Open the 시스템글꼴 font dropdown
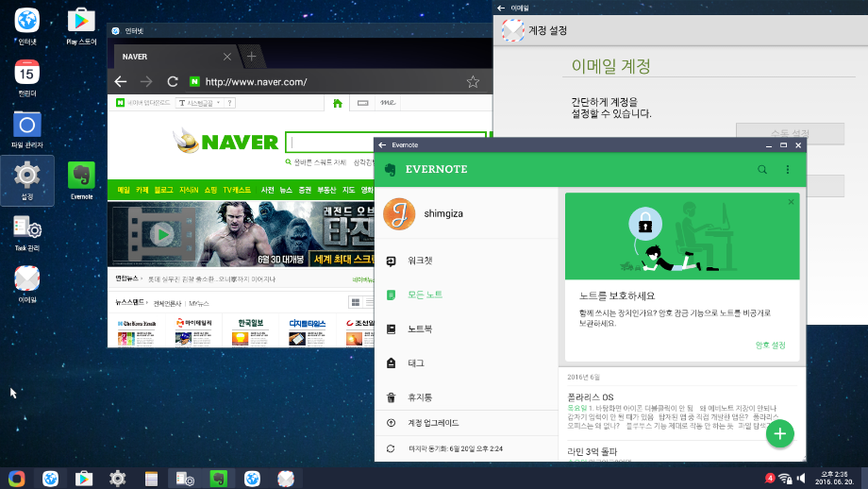This screenshot has width=868, height=489. coord(199,103)
